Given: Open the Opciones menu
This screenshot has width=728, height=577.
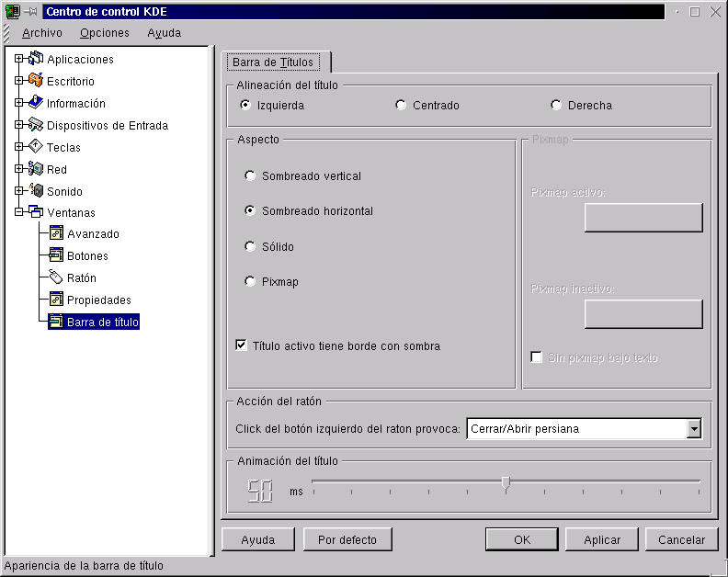Looking at the screenshot, I should (104, 33).
